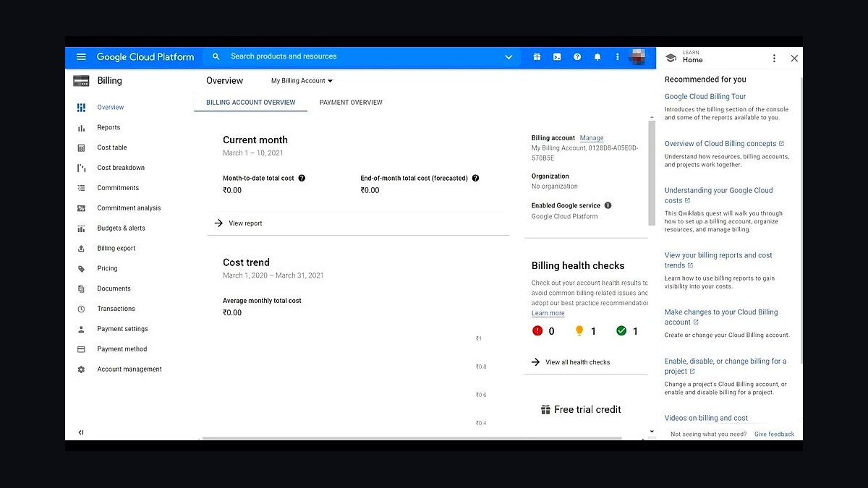This screenshot has width=868, height=488.
Task: Click Learn more under Billing health checks
Action: pyautogui.click(x=548, y=314)
